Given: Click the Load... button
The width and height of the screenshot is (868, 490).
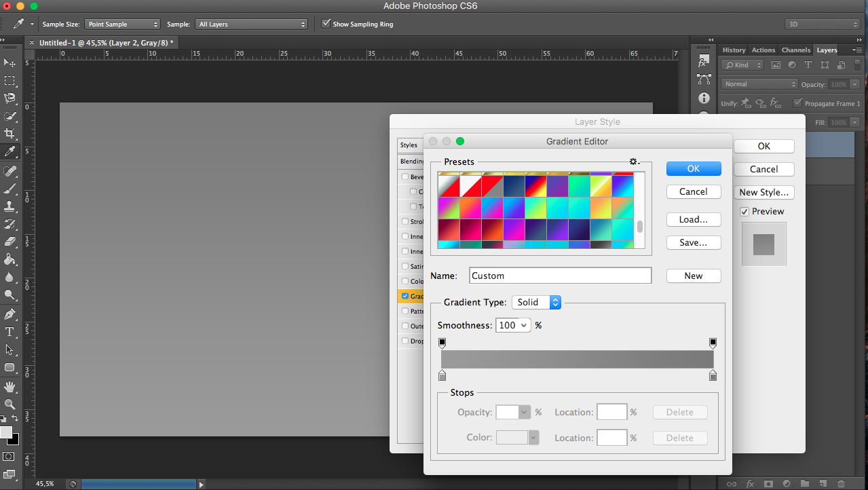Looking at the screenshot, I should coord(693,220).
